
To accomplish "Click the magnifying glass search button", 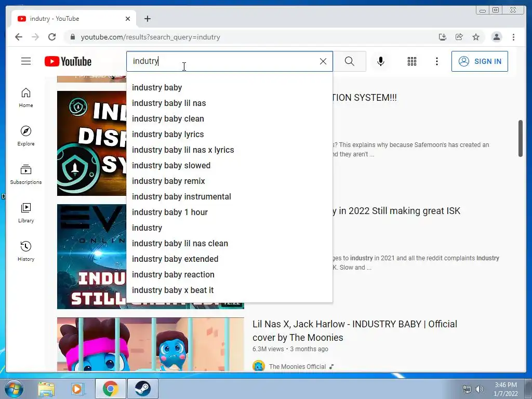I will tap(350, 61).
